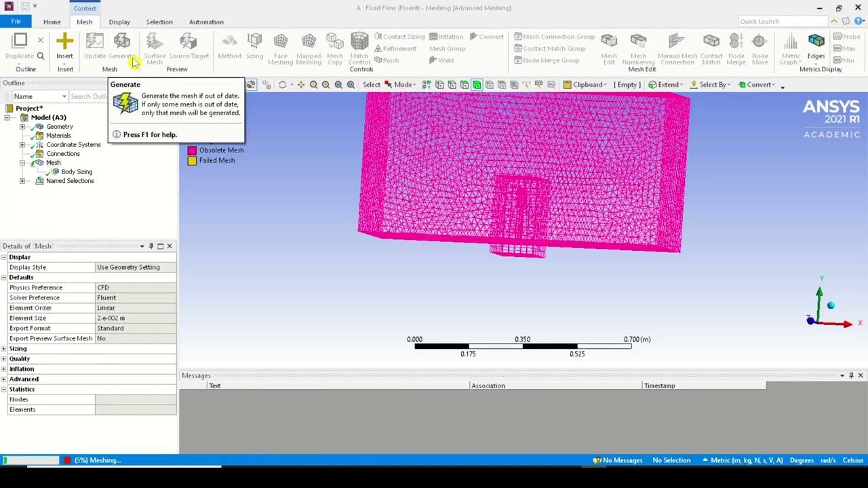Click the Manual Mesh Connection icon
This screenshot has width=868, height=488.
click(677, 41)
